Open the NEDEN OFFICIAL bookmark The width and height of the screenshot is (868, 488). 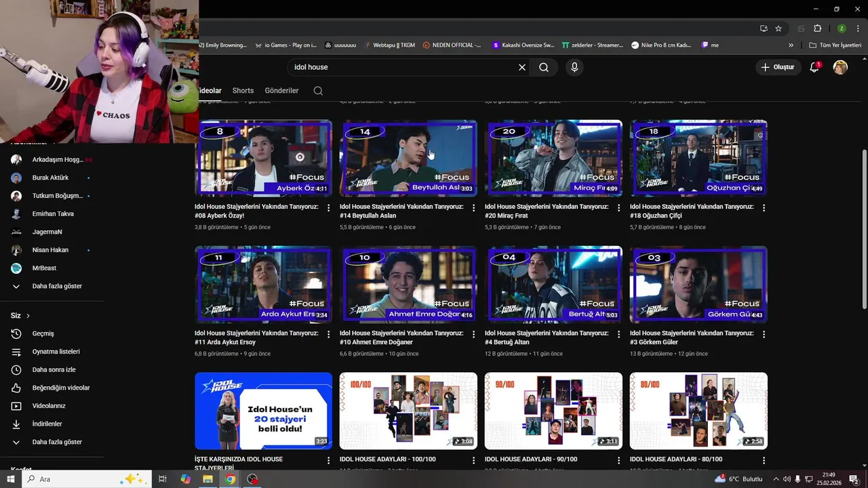click(x=452, y=45)
